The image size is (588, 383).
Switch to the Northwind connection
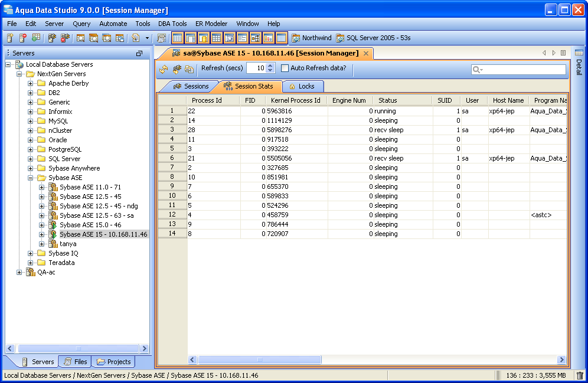tap(312, 38)
